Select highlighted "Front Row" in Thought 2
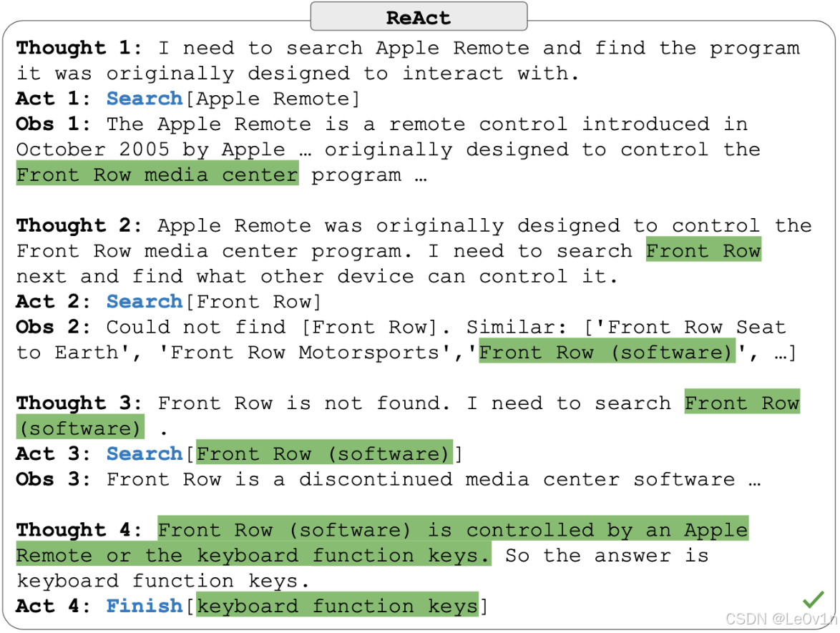The width and height of the screenshot is (840, 633). (x=703, y=250)
